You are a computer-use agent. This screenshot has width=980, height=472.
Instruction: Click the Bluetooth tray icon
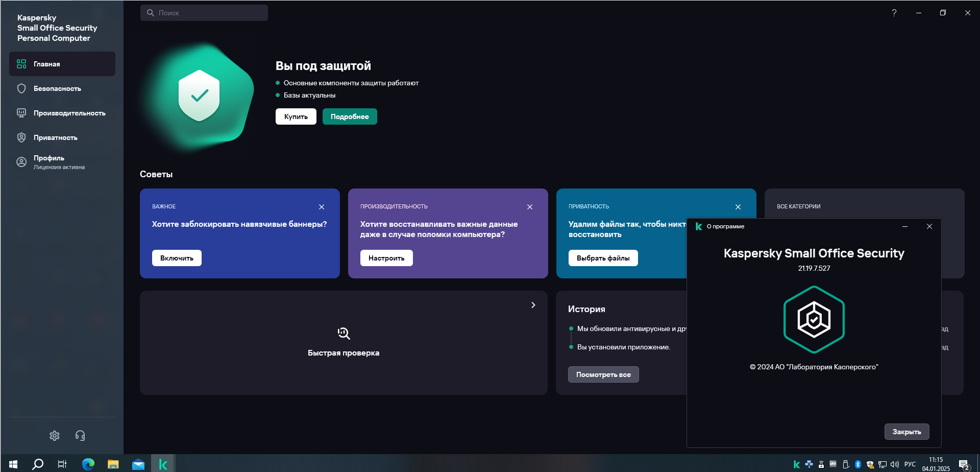(858, 464)
